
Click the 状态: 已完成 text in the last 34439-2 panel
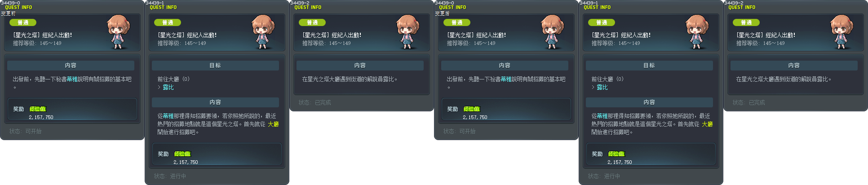click(x=749, y=102)
